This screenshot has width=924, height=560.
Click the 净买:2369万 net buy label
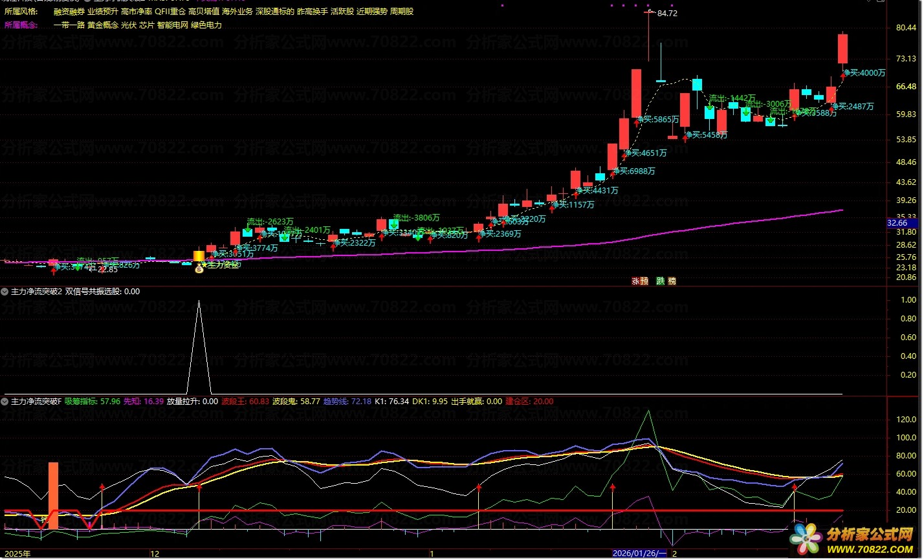500,234
